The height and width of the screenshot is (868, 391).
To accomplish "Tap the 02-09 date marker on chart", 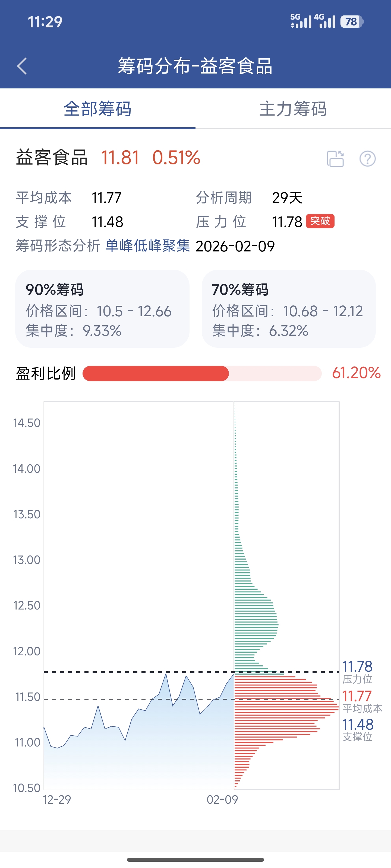I will point(222,800).
